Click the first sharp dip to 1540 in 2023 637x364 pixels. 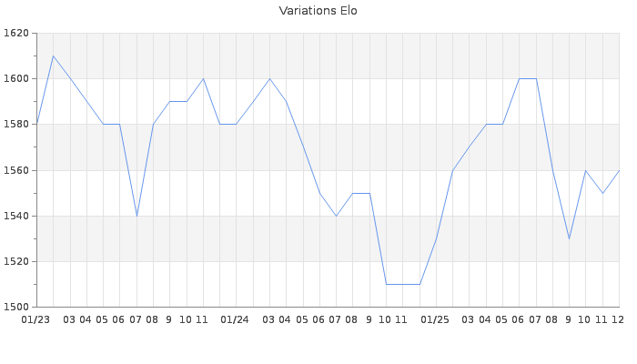click(136, 216)
